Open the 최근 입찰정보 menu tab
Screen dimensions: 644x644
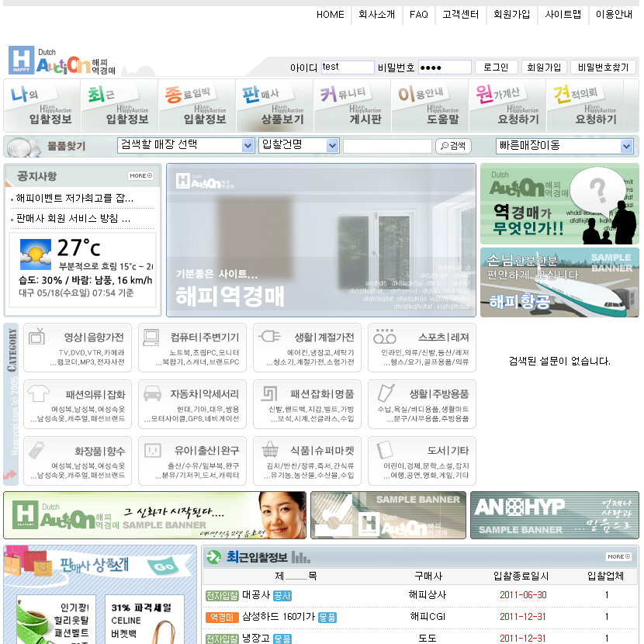coord(119,106)
